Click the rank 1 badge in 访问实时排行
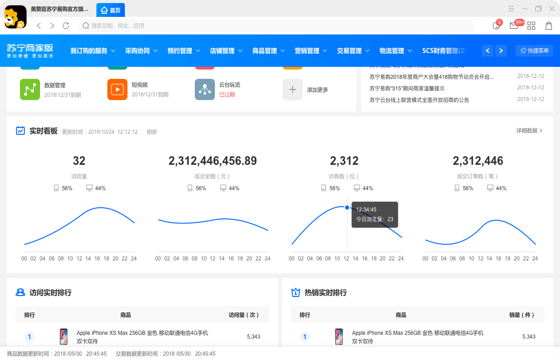560x361 pixels. tap(29, 336)
